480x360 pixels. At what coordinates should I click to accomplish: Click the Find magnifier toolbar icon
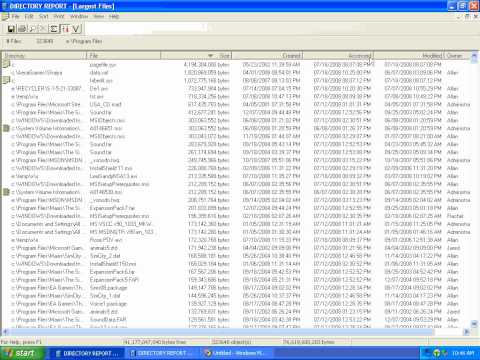32,29
